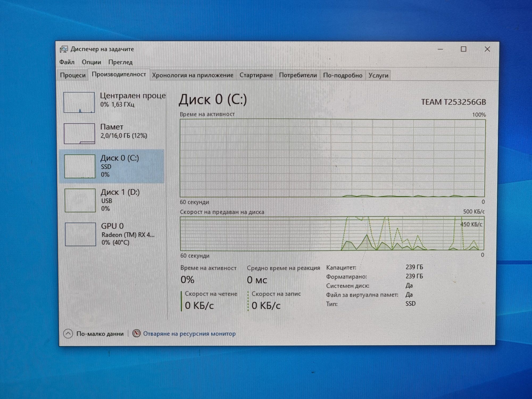
Task: Open Отваряне на ресурсния монитор link
Action: (x=189, y=334)
